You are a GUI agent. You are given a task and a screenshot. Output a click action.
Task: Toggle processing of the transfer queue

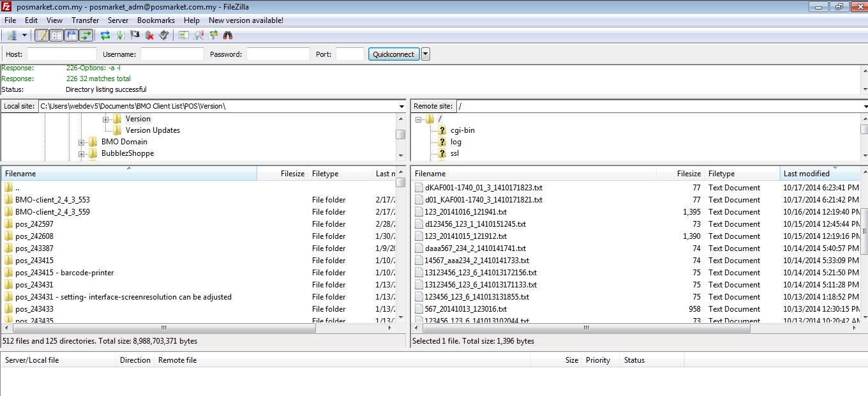click(120, 35)
